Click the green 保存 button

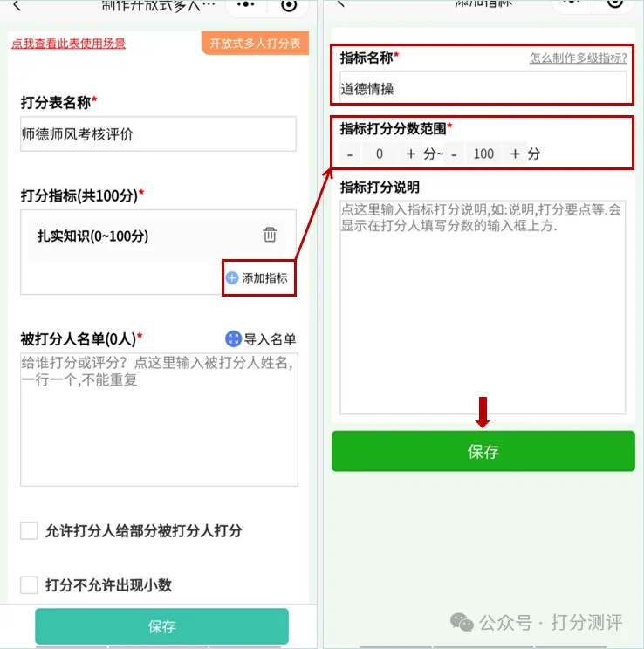pos(483,451)
